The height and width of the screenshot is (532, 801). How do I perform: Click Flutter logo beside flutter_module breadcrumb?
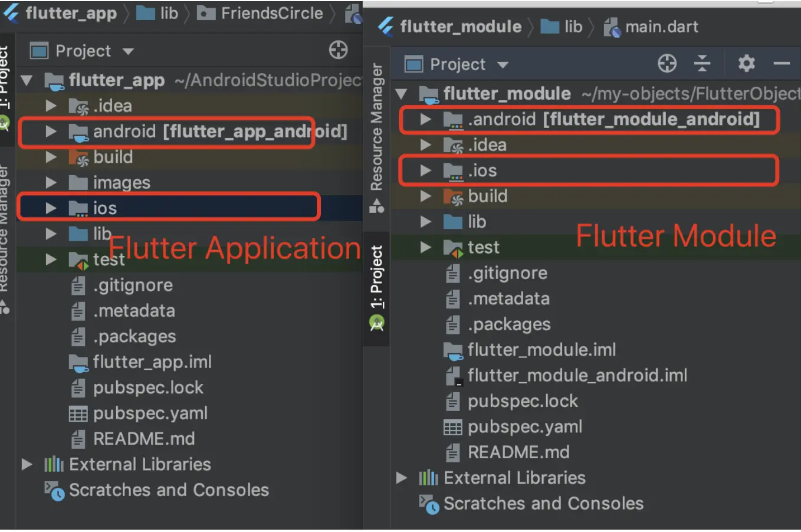386,26
